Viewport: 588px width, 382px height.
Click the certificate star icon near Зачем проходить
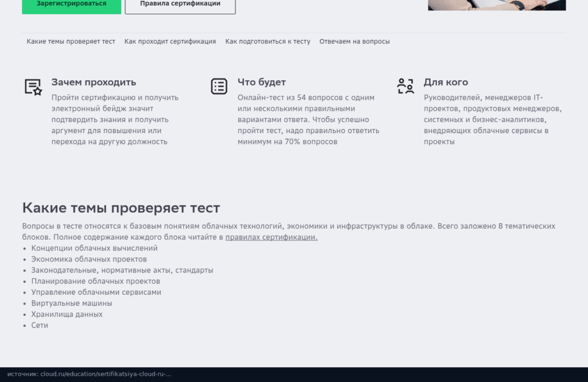(x=33, y=87)
